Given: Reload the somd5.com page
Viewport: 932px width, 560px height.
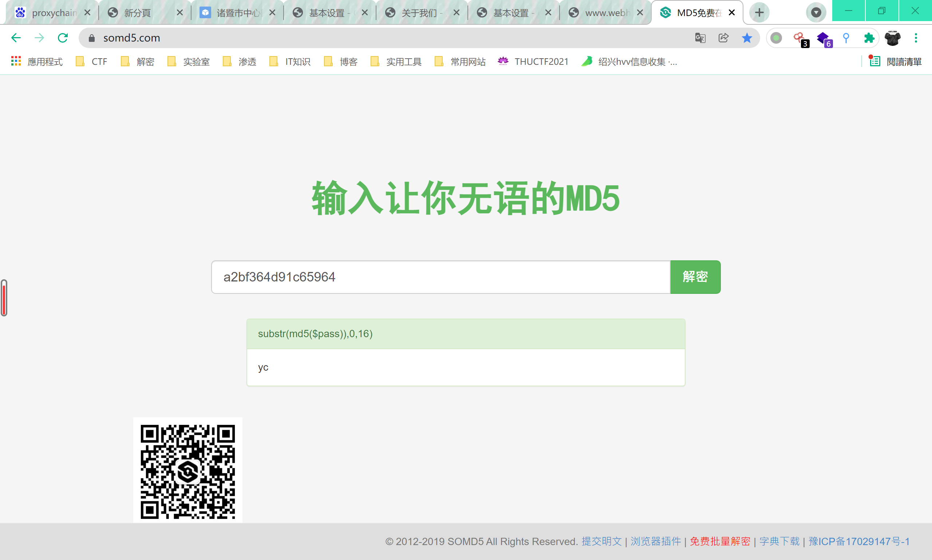Looking at the screenshot, I should [x=63, y=38].
